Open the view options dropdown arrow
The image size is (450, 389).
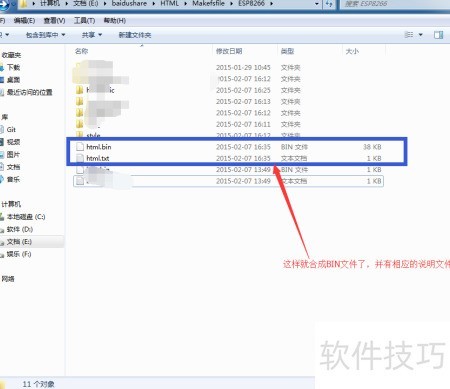pos(421,35)
